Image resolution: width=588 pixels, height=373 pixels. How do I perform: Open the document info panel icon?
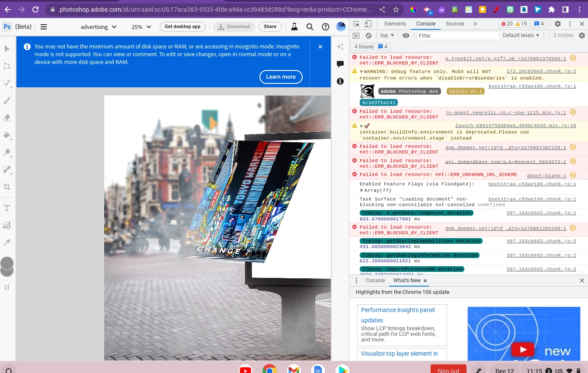point(340,81)
